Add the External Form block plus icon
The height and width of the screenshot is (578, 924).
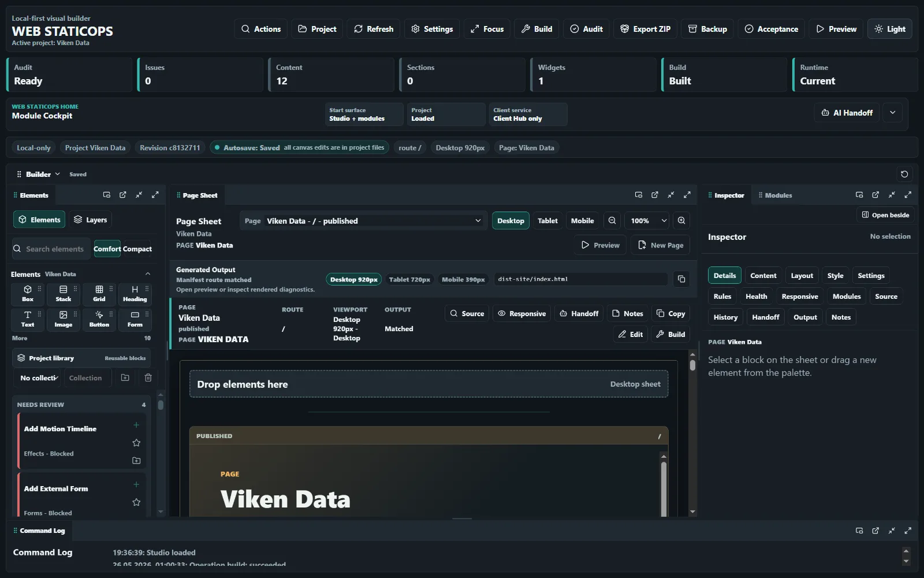pos(136,484)
